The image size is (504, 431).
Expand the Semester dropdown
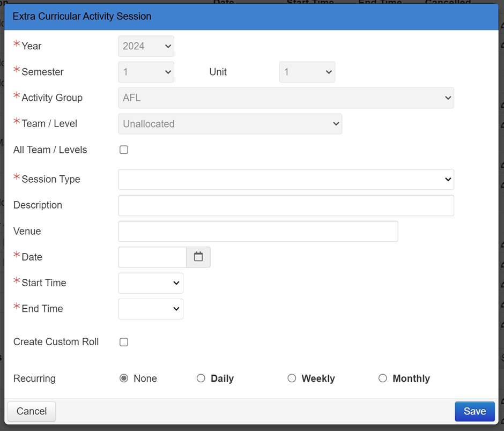tap(146, 72)
